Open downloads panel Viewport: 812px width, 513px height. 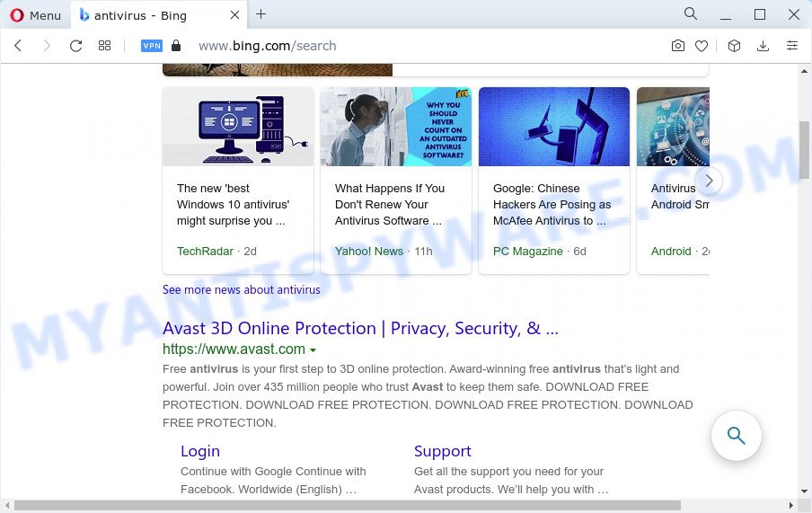pos(763,46)
